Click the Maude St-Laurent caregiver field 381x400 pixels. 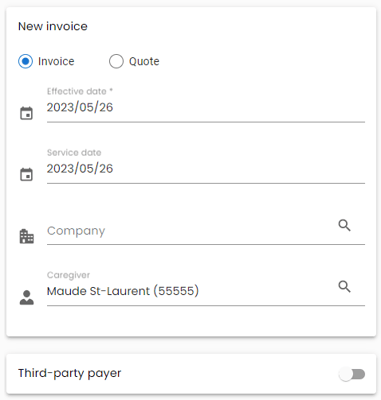[190, 291]
